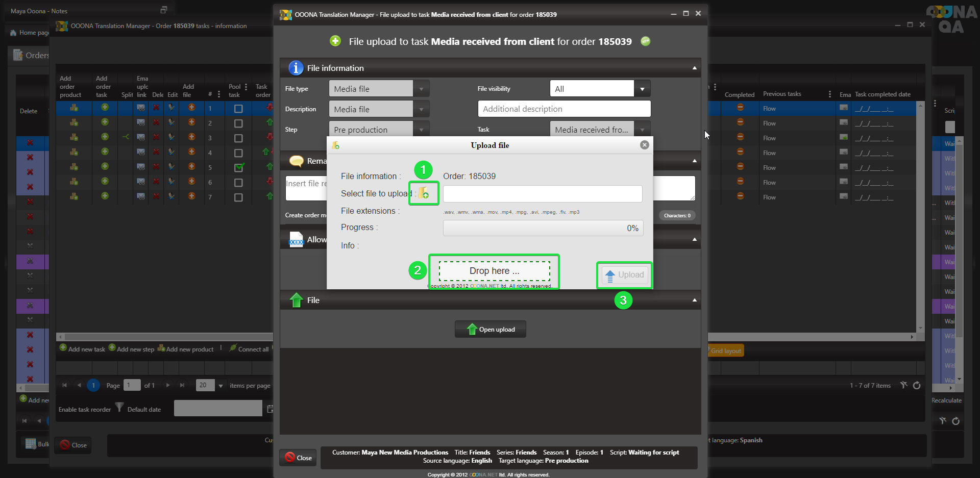The height and width of the screenshot is (478, 980).
Task: Click the Open upload button
Action: click(x=490, y=330)
